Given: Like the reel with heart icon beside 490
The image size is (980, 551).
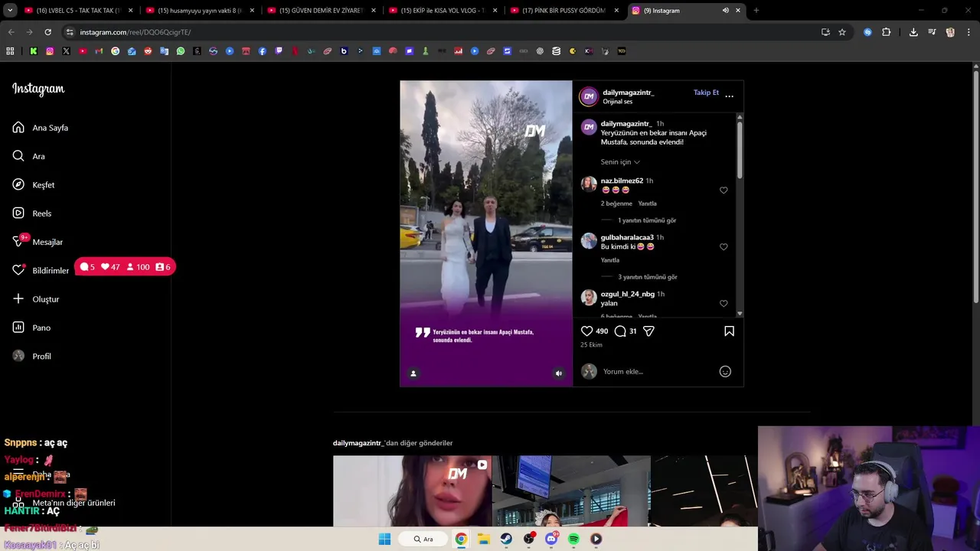Looking at the screenshot, I should click(586, 331).
